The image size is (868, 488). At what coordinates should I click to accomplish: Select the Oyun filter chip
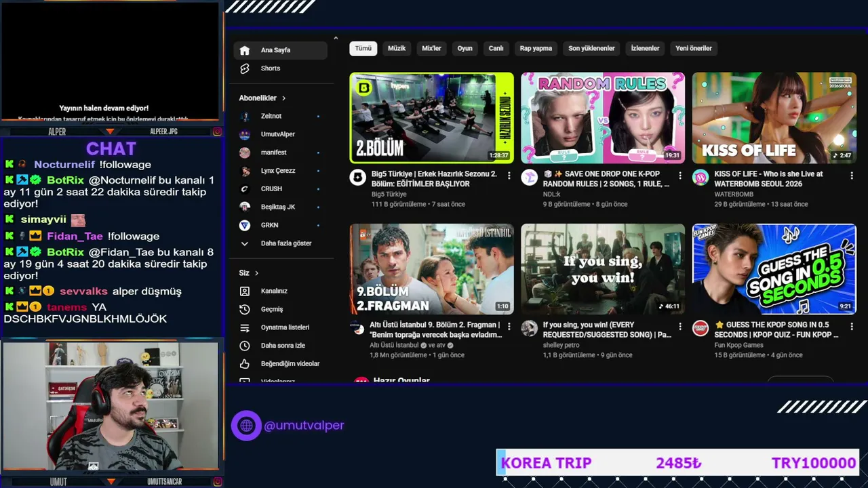point(465,49)
